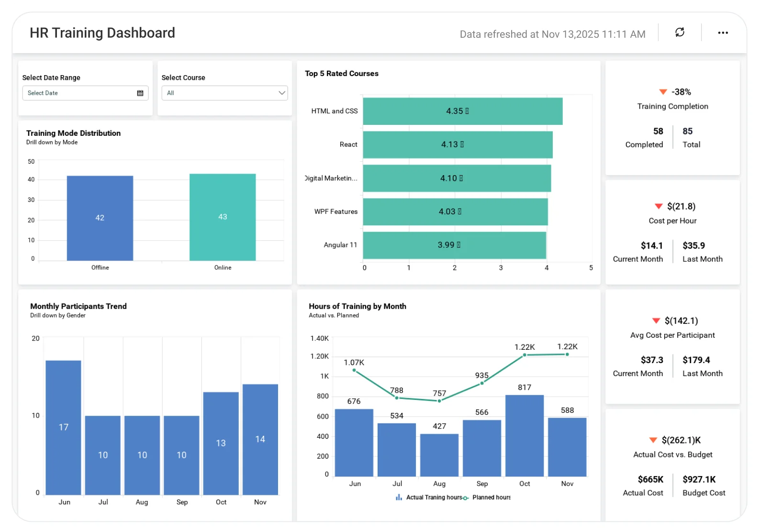
Task: Click the red down arrow beside -38%
Action: 663,92
